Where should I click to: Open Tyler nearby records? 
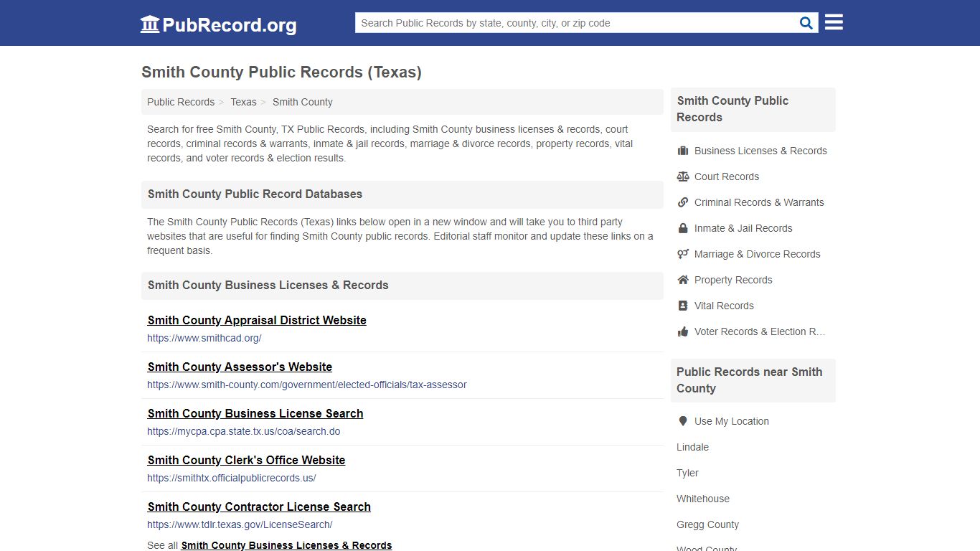pyautogui.click(x=687, y=473)
